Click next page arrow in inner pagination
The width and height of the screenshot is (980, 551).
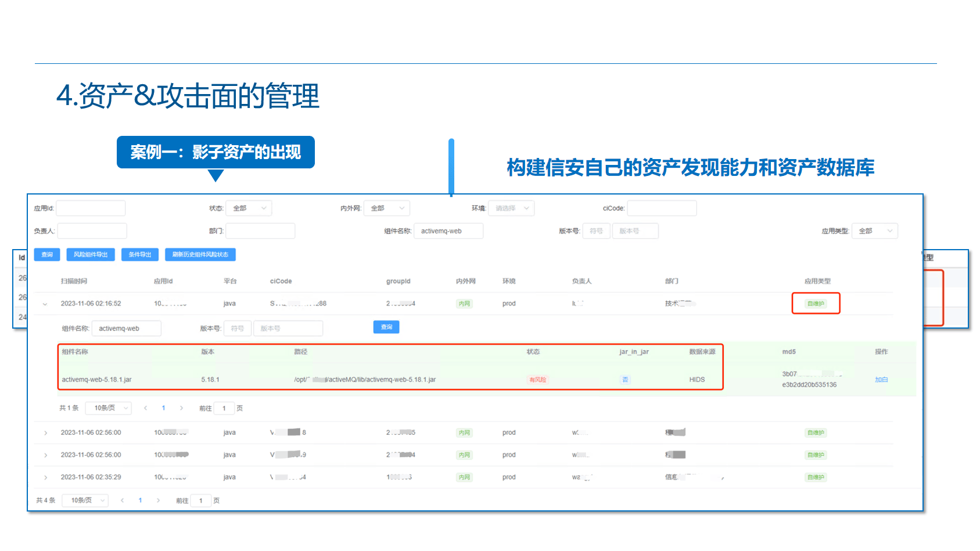pos(181,408)
